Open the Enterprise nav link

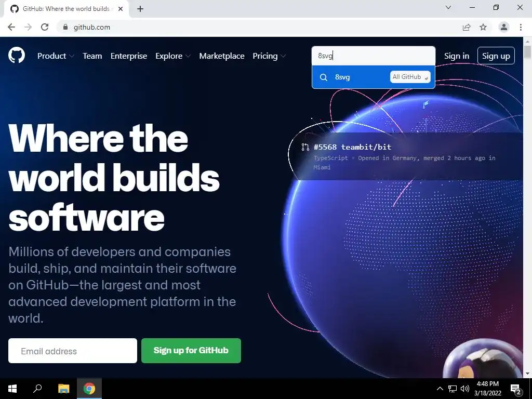(x=129, y=56)
